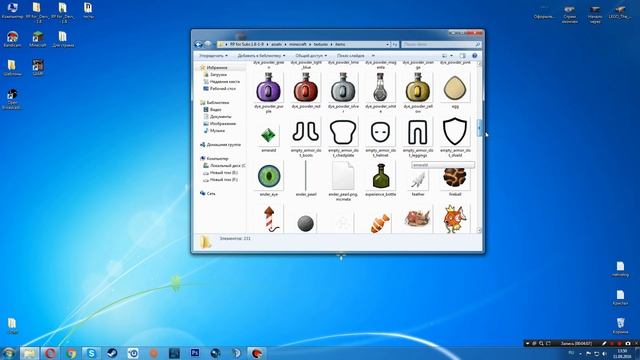Open address bar history dropdown
The image size is (640, 360).
387,44
